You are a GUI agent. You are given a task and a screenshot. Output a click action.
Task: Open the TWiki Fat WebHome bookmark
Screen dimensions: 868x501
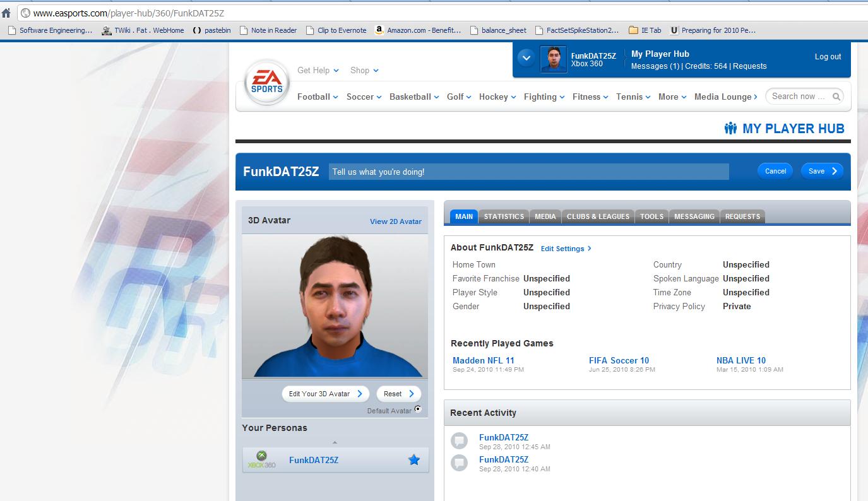143,30
